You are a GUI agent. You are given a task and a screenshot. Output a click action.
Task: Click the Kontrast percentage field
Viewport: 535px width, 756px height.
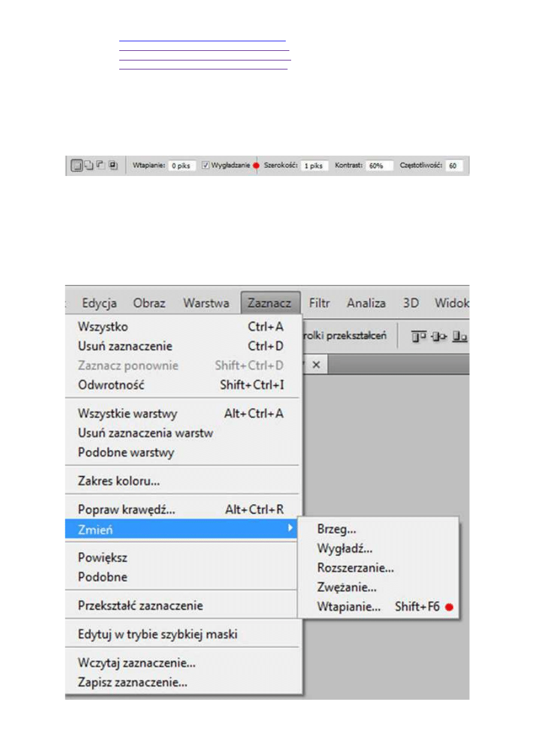click(379, 166)
